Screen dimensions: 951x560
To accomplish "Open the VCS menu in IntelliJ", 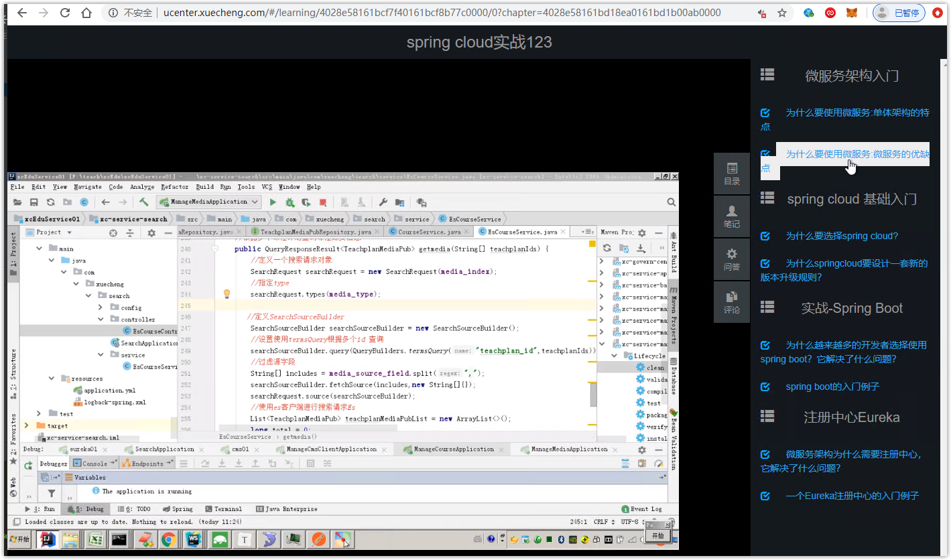I will (x=267, y=187).
